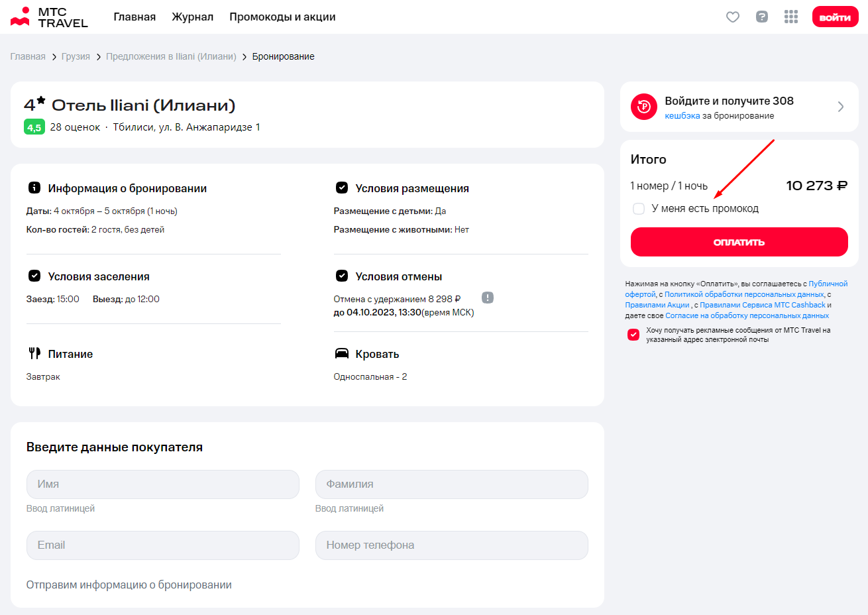Focus the Фамилия input field
The width and height of the screenshot is (868, 615).
point(452,484)
